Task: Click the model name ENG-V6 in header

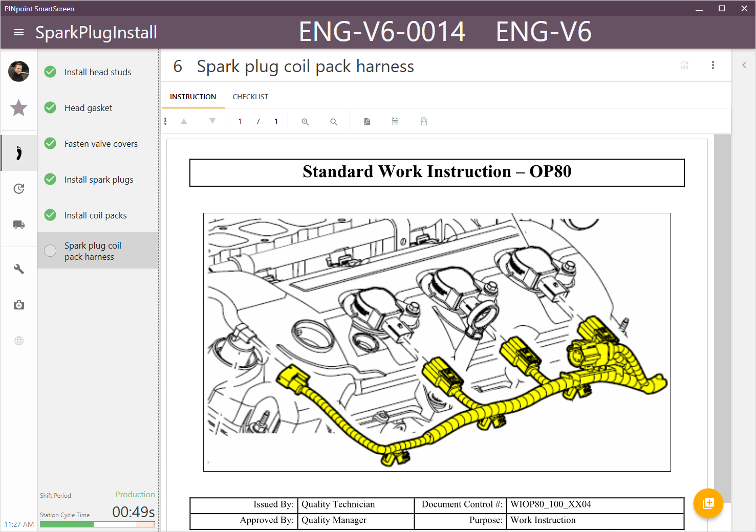Action: (544, 32)
